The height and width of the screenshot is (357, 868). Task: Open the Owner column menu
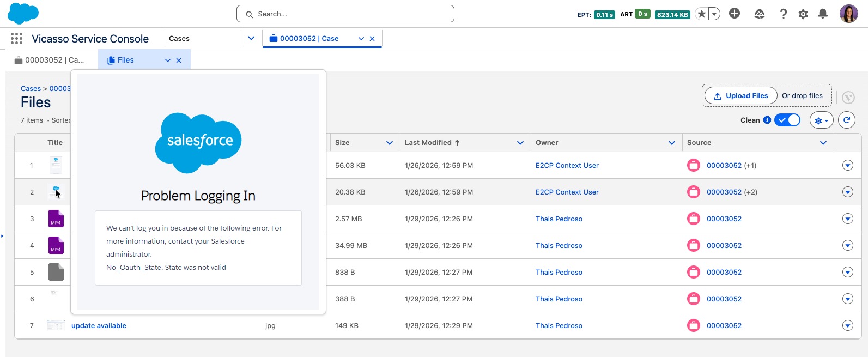(x=672, y=143)
